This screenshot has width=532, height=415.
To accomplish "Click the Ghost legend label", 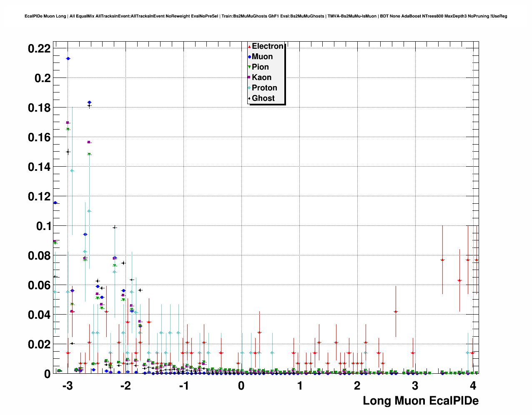I will [x=263, y=98].
